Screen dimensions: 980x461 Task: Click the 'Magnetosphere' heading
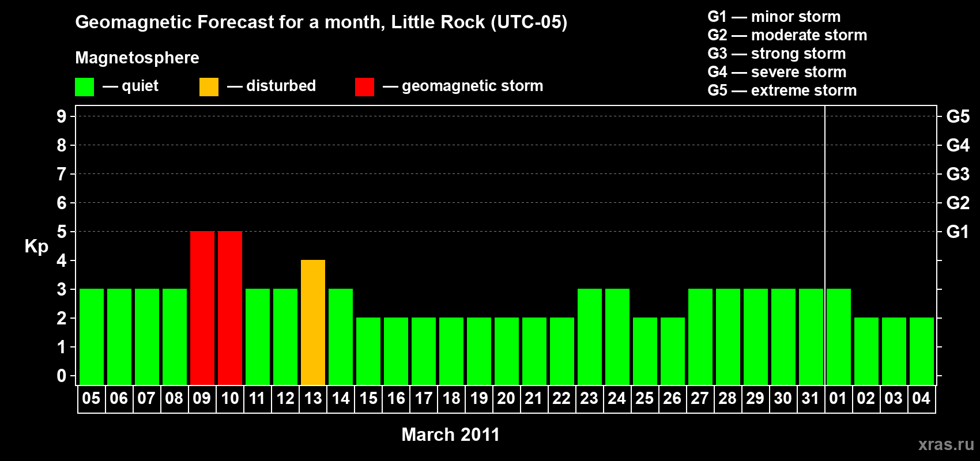tap(137, 58)
